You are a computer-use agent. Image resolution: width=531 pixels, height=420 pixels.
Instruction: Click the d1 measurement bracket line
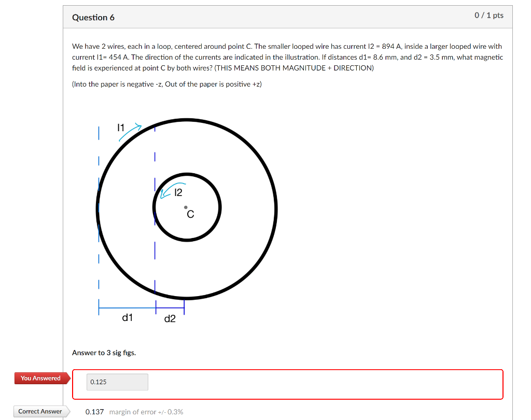(x=126, y=306)
